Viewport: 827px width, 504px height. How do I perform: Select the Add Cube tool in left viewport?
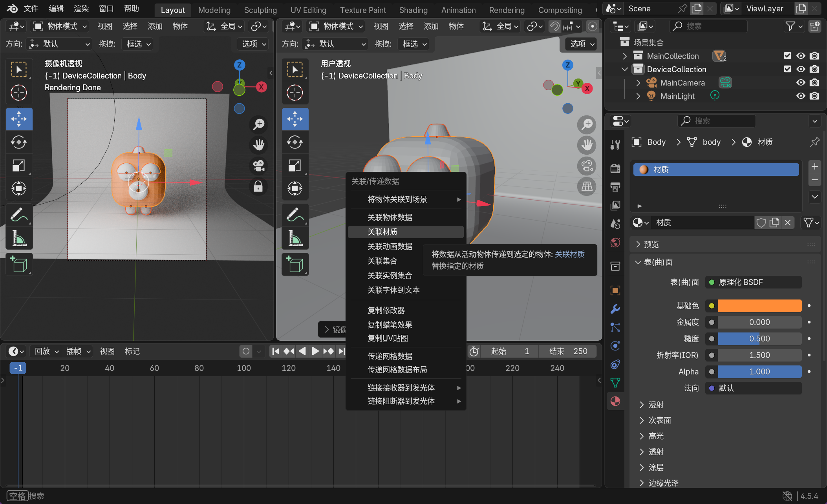click(x=19, y=265)
